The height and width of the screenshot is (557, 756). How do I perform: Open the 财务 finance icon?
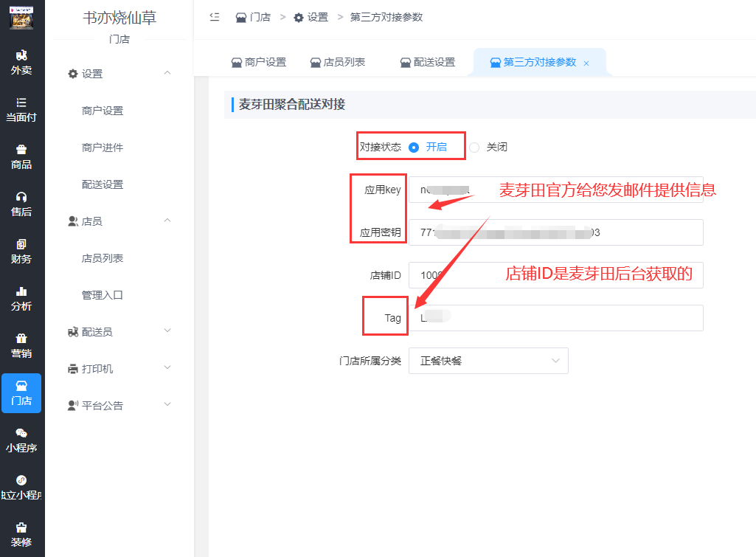[x=21, y=252]
